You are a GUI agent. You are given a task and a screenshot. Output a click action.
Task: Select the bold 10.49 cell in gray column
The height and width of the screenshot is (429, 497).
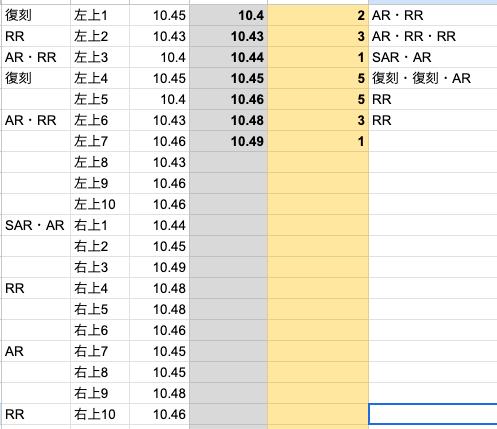[x=228, y=141]
